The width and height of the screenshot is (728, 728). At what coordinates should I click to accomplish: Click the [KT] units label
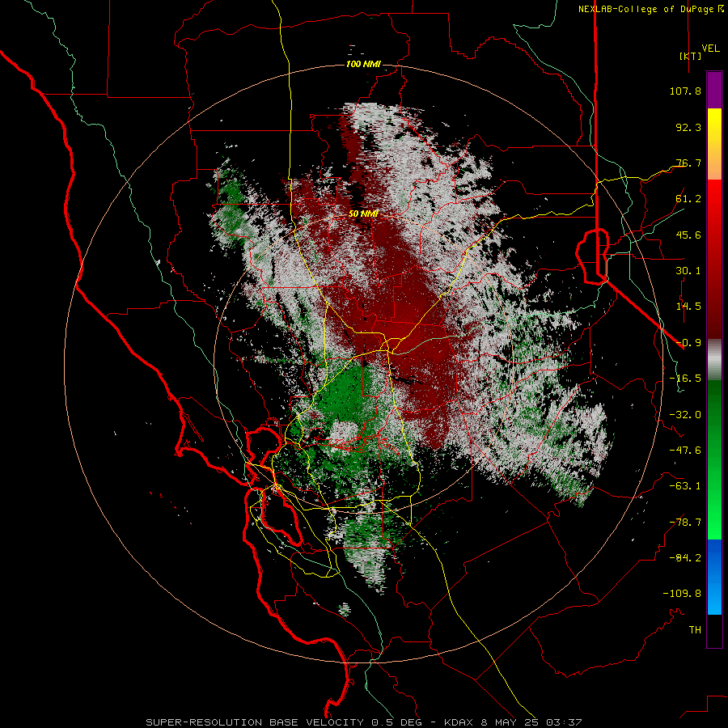(691, 56)
